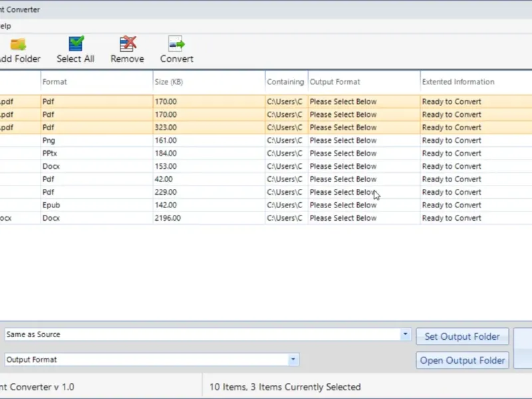Click the Add Folder toolbar icon
The image size is (532, 399).
(18, 45)
